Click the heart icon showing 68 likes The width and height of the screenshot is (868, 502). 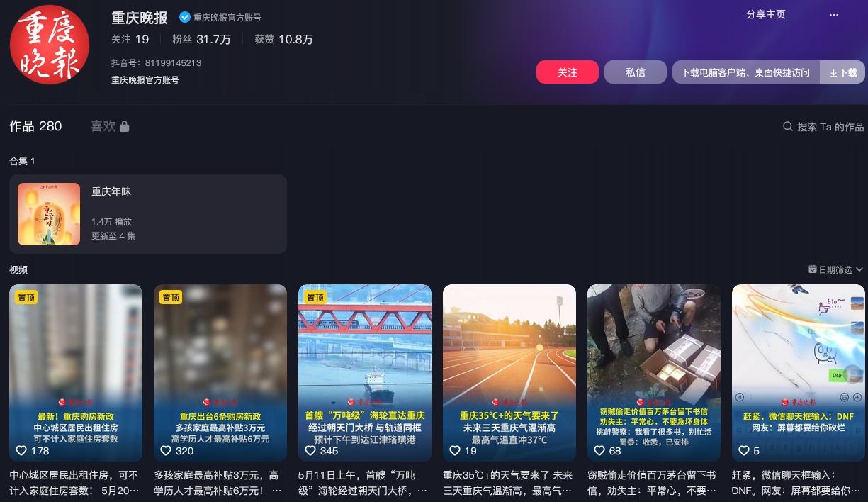599,451
